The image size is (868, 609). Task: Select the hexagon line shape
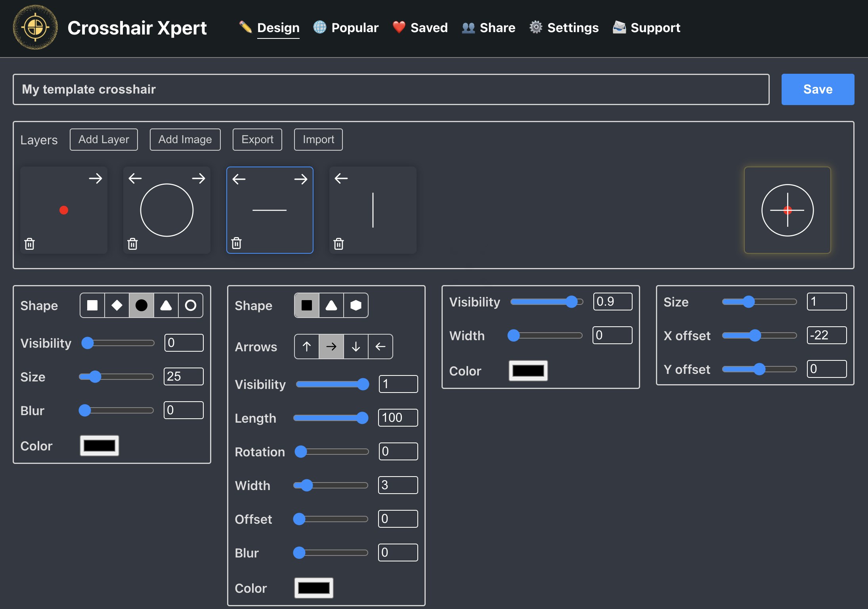356,305
